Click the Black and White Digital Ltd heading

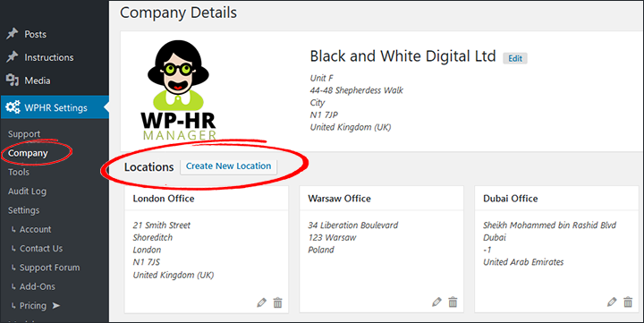click(402, 56)
